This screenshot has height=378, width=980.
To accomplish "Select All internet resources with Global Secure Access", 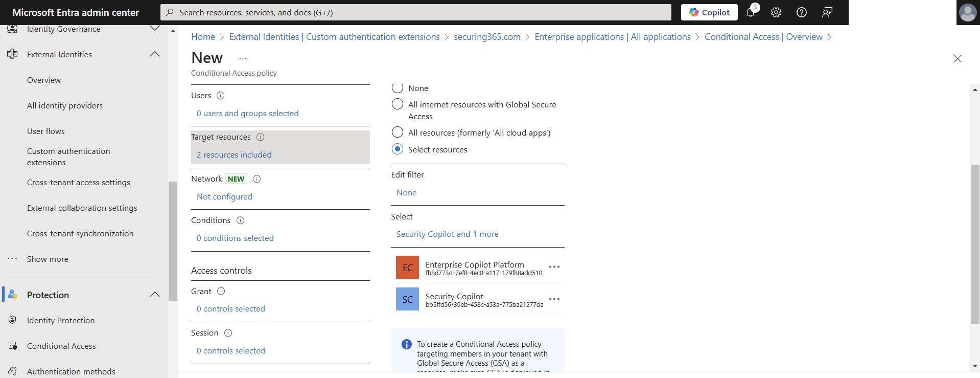I will click(x=398, y=104).
